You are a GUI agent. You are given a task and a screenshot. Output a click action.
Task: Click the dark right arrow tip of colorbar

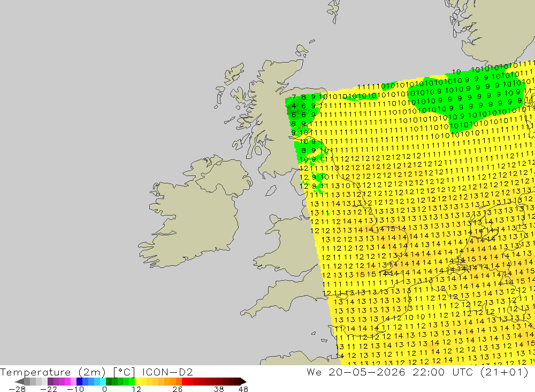(x=243, y=381)
